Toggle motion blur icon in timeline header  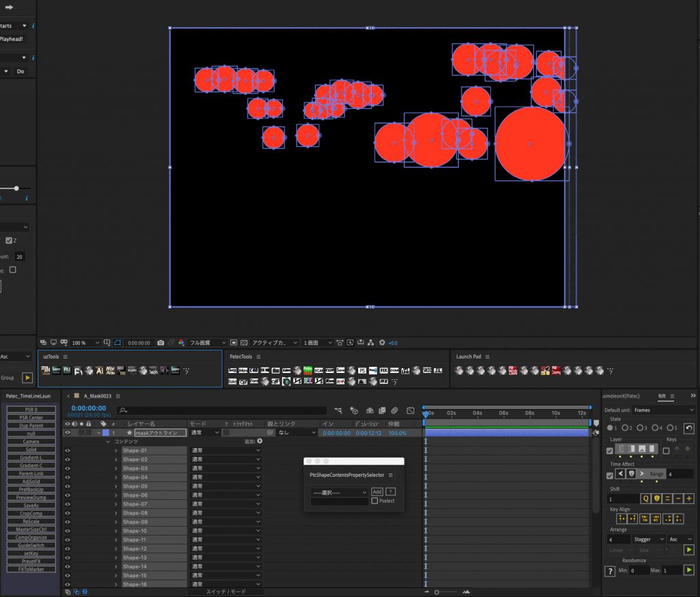pos(394,411)
